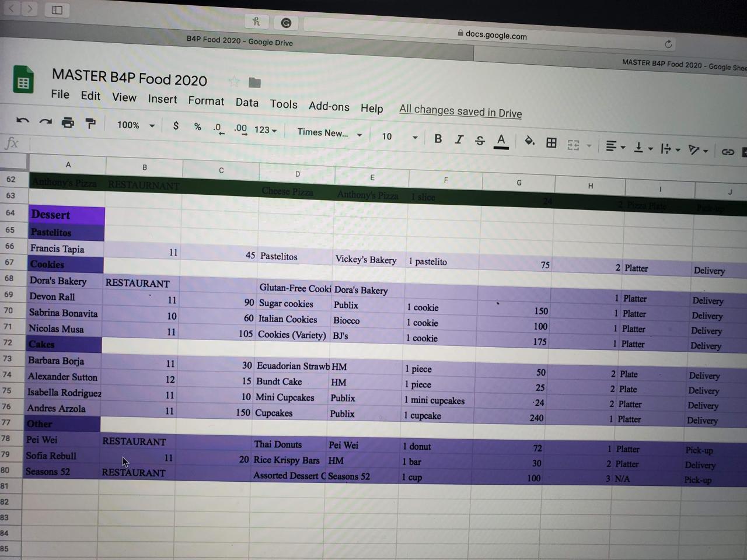
Task: Print the spreadsheet
Action: coord(68,123)
